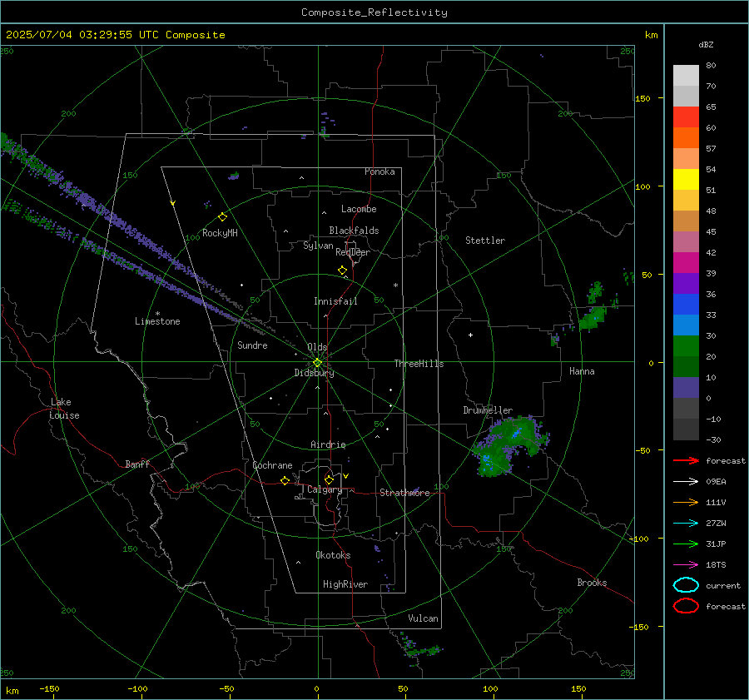Click the Composite_Reflectivity title
Viewport: 749px width, 700px height.
[x=374, y=12]
